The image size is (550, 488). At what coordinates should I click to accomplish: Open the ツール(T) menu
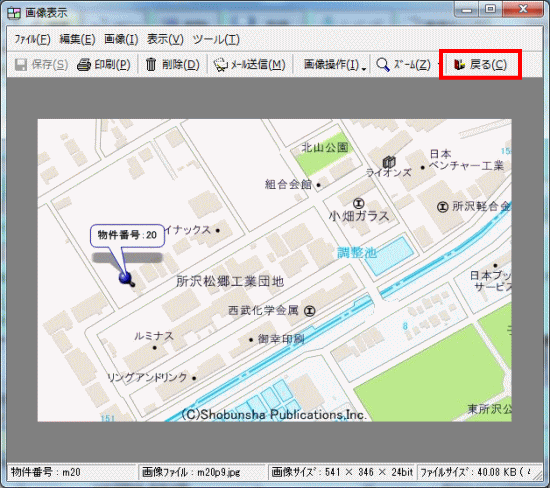[216, 39]
